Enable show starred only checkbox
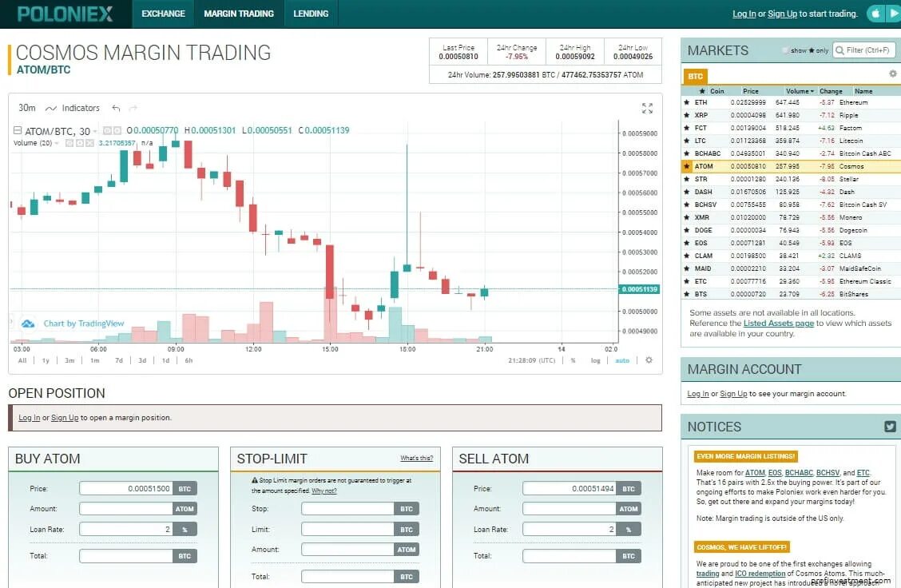Image resolution: width=901 pixels, height=588 pixels. 785,50
